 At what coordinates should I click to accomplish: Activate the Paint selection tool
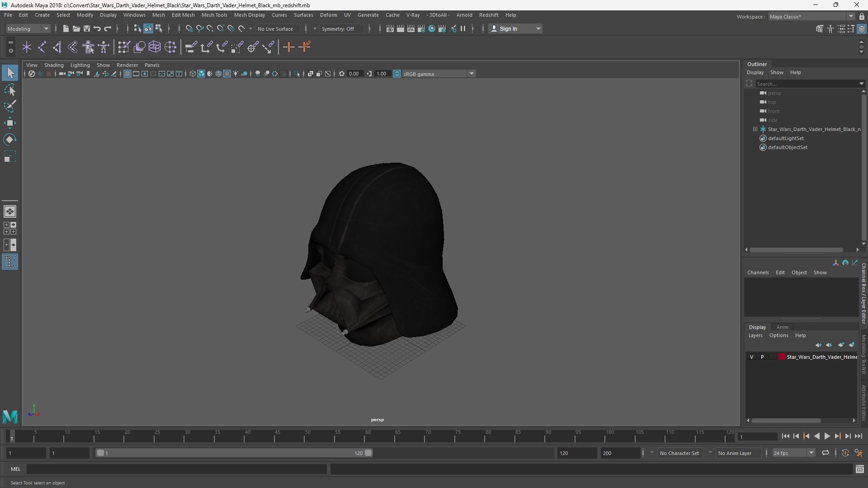10,106
